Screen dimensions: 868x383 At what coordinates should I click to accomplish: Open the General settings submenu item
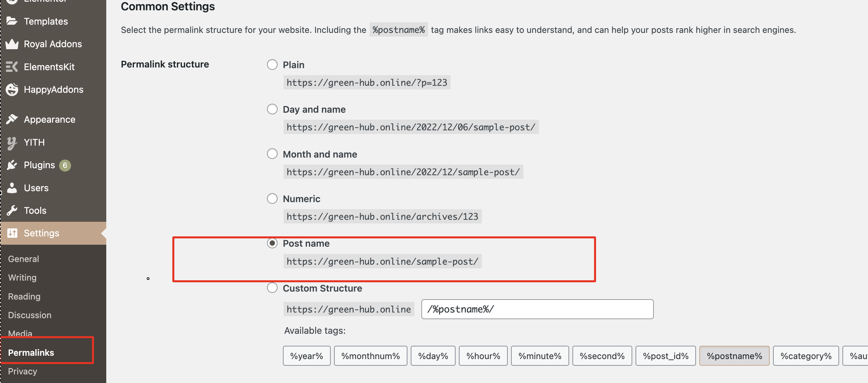tap(24, 259)
